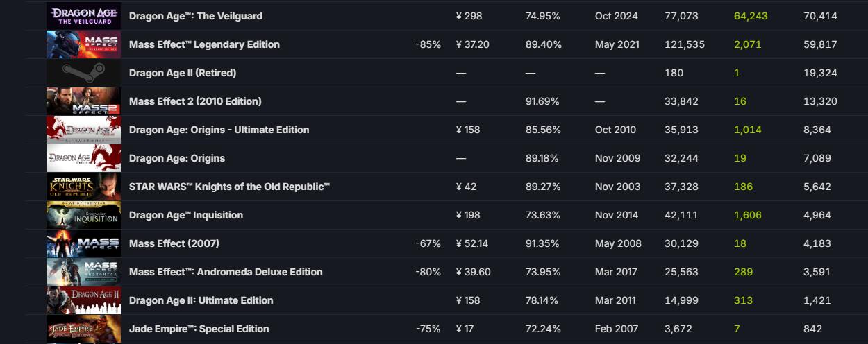Click the Dragon Age Inquisition cover thumbnail

click(83, 215)
